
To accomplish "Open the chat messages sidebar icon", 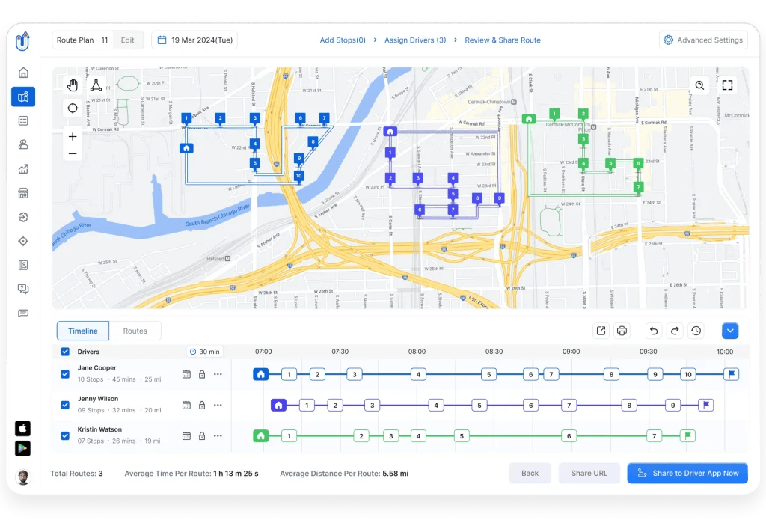I will [x=23, y=314].
